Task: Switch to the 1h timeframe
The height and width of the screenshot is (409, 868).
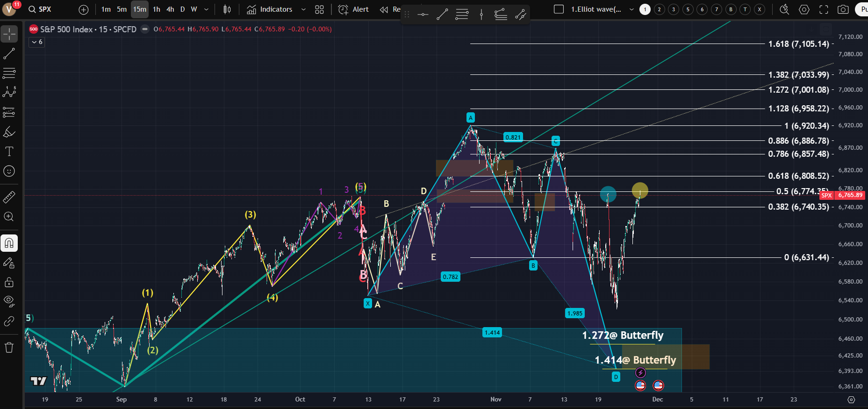Action: pyautogui.click(x=157, y=9)
